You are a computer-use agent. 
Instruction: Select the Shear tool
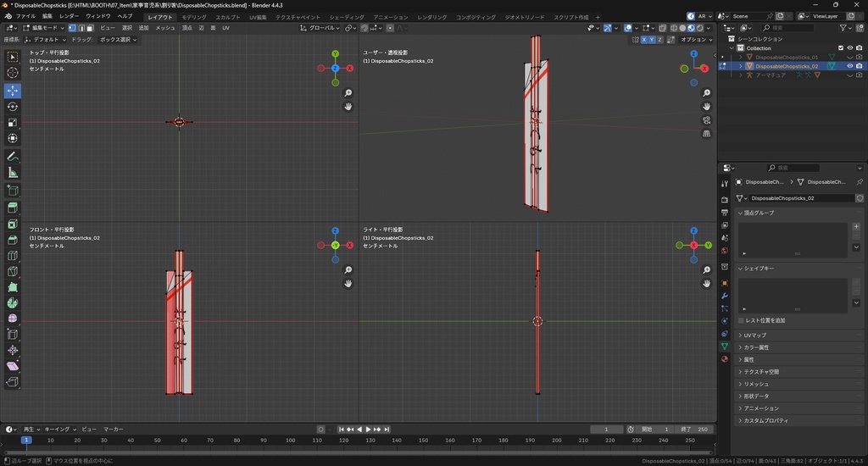pos(12,366)
